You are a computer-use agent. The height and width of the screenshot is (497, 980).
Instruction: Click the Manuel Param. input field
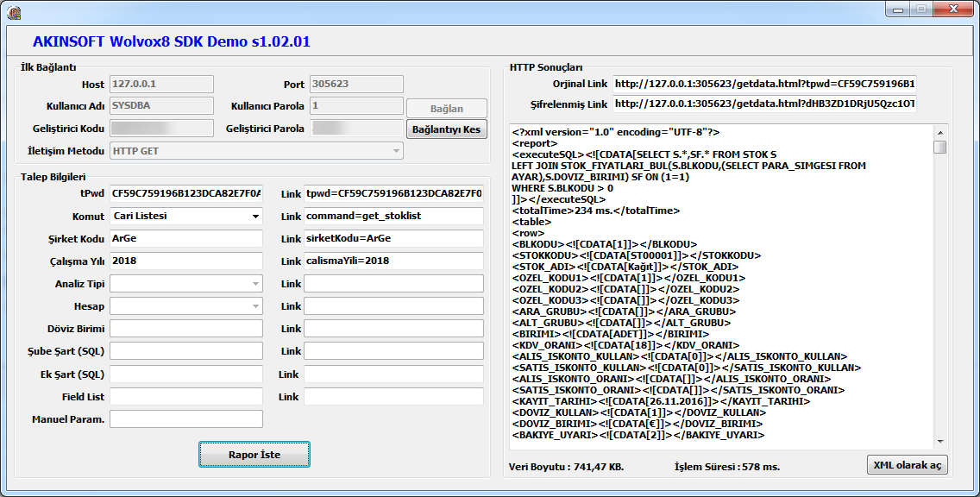[186, 419]
